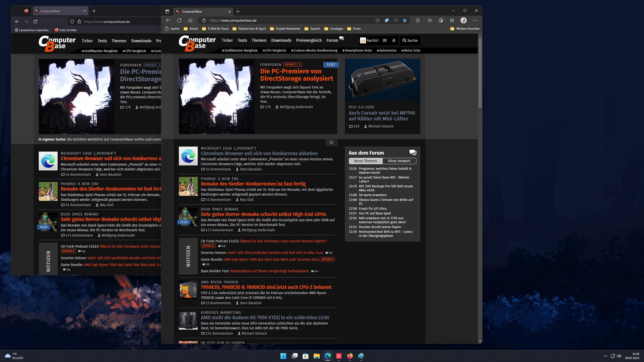Open the Dead Space Remake article headline

click(x=263, y=214)
